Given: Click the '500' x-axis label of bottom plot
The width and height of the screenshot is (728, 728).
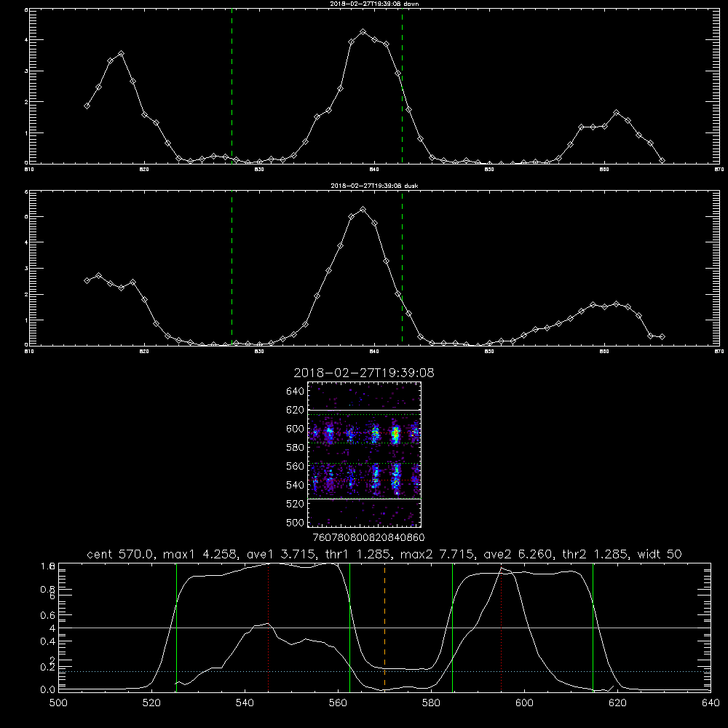Looking at the screenshot, I should [58, 703].
